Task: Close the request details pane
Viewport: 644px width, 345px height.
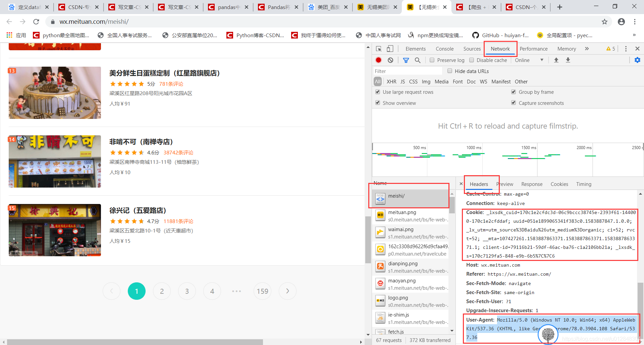Action: point(461,184)
